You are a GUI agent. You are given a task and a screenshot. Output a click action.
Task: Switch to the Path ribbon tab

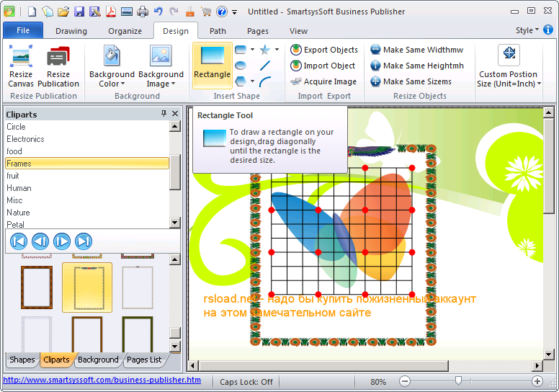[218, 31]
